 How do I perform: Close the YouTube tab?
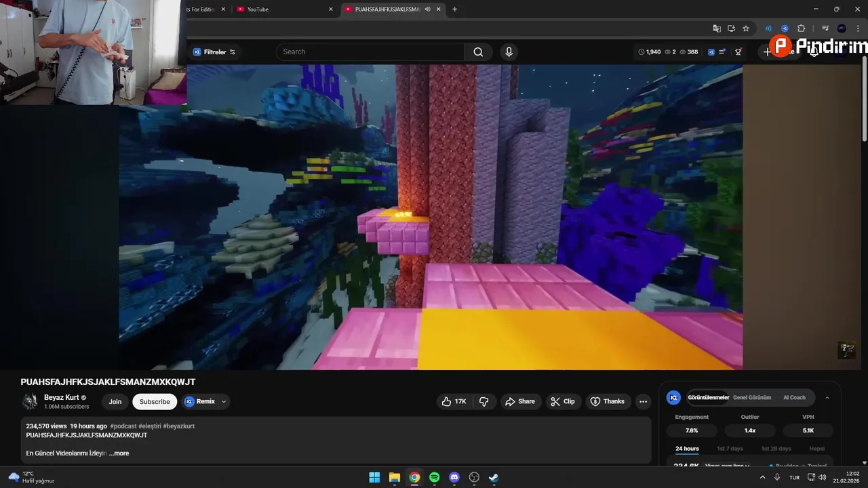[x=331, y=9]
